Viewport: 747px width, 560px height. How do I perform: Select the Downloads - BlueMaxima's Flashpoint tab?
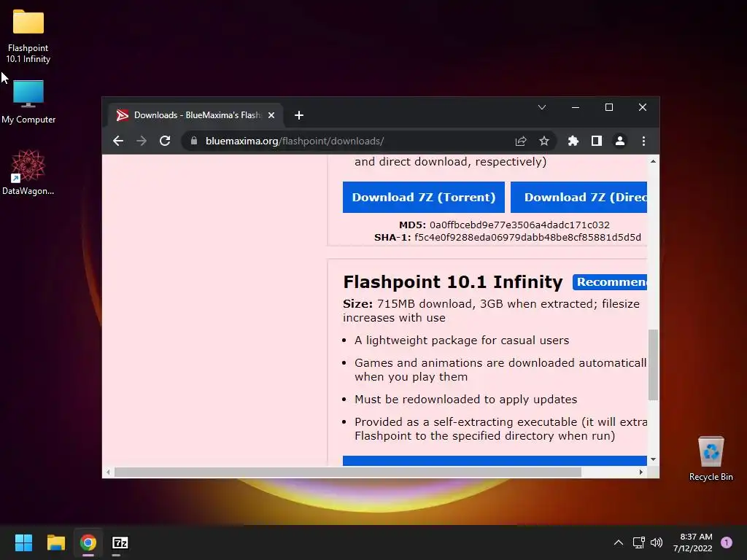click(x=196, y=115)
